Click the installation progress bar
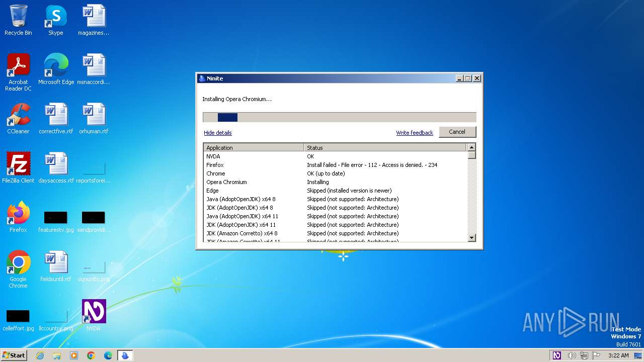 click(339, 117)
